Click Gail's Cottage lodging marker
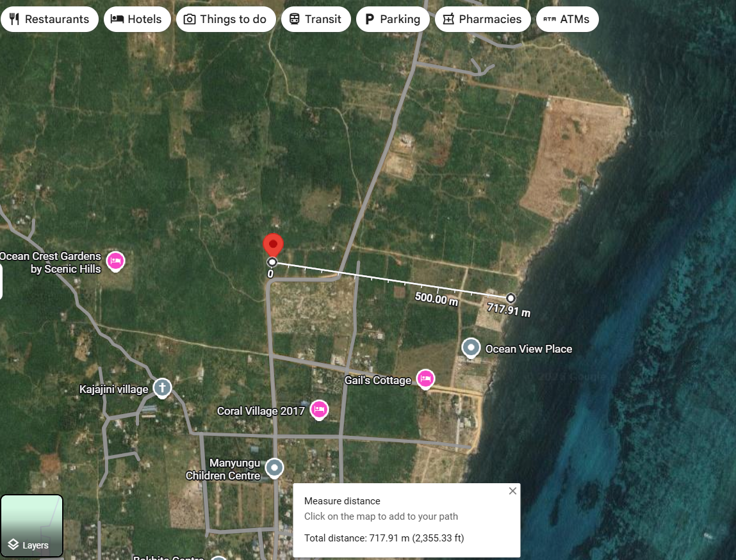The height and width of the screenshot is (560, 736). [425, 379]
